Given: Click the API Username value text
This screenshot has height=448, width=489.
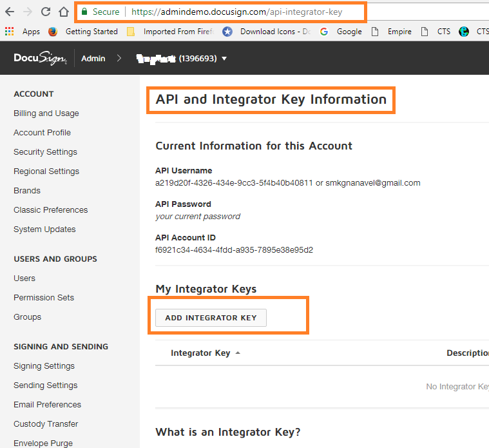Looking at the screenshot, I should [287, 183].
